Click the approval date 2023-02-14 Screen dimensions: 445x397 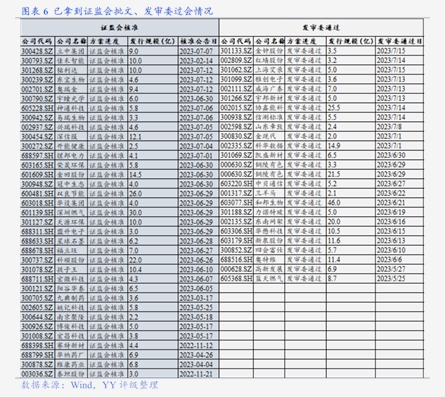[196, 61]
